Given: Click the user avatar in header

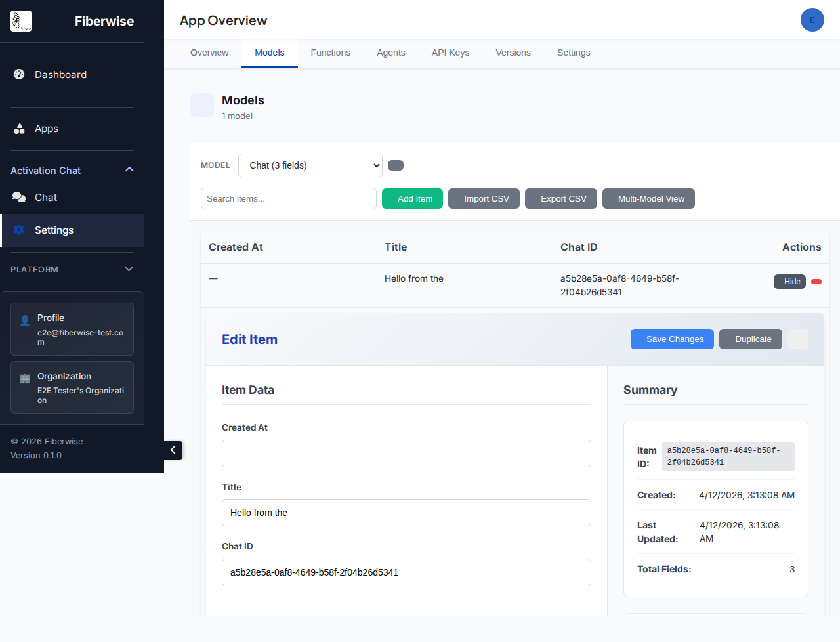Looking at the screenshot, I should [812, 20].
